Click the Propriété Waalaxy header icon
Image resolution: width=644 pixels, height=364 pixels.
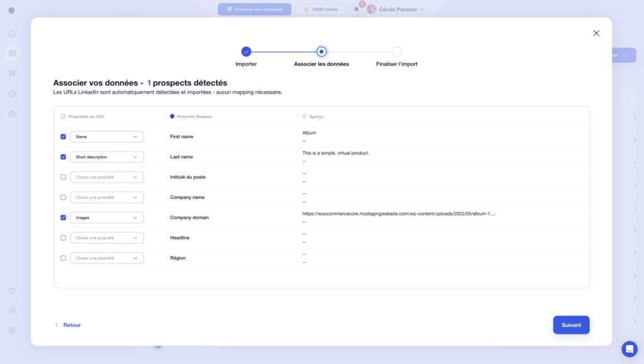click(172, 117)
